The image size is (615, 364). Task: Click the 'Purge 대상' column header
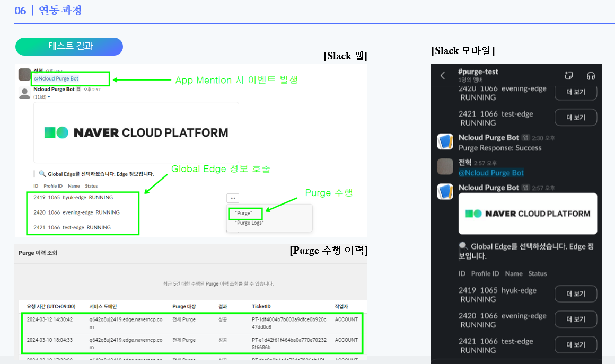tap(184, 306)
